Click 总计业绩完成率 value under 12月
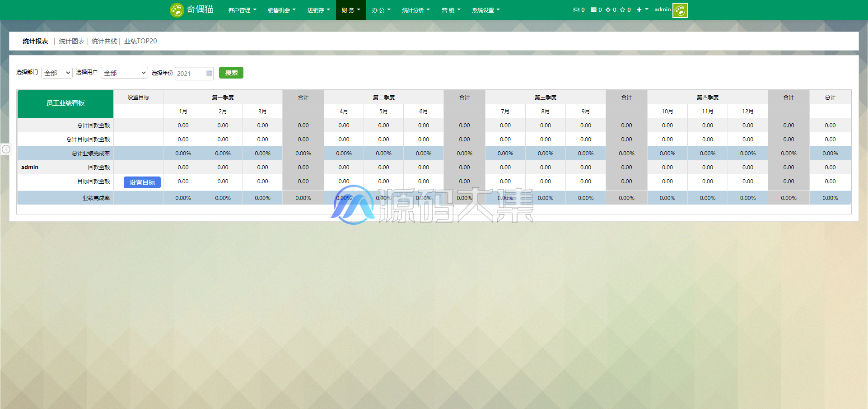 pyautogui.click(x=748, y=153)
